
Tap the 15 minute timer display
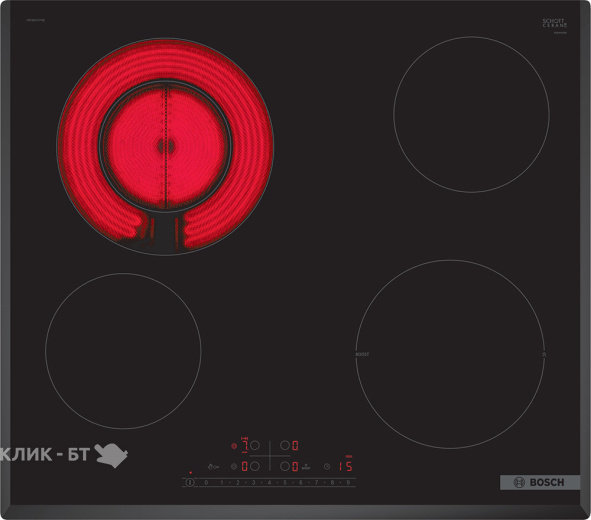point(345,466)
